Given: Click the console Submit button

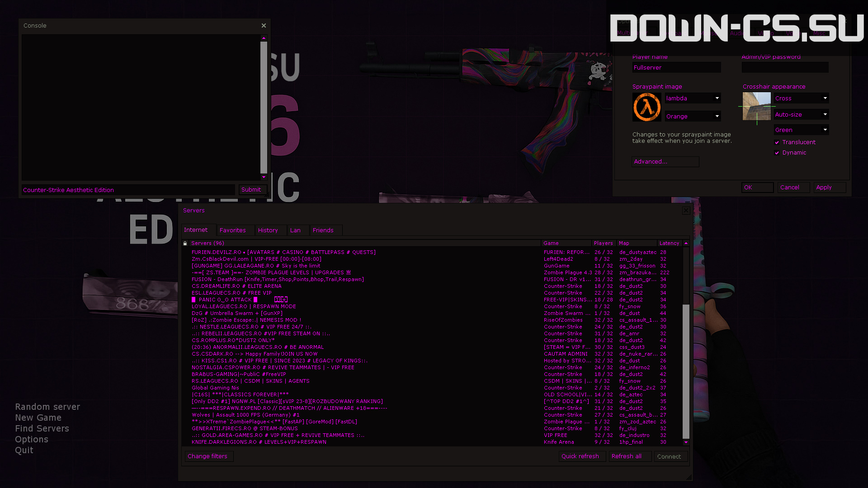Looking at the screenshot, I should coord(253,190).
